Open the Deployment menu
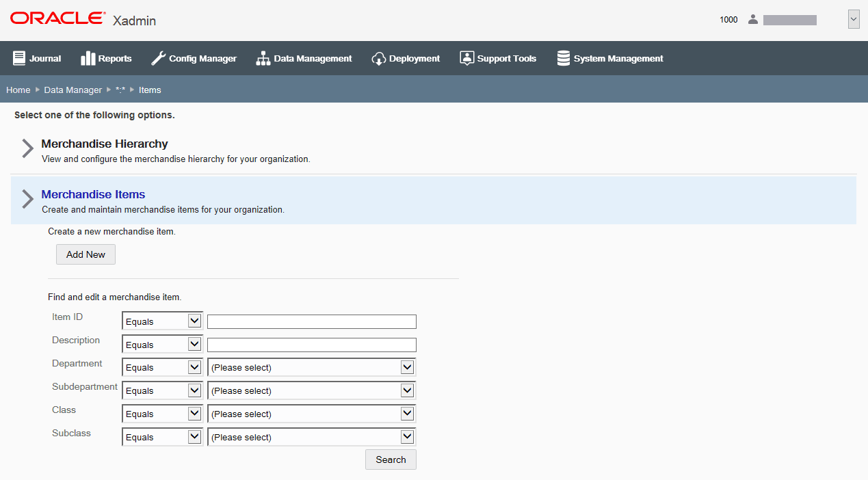 point(406,58)
